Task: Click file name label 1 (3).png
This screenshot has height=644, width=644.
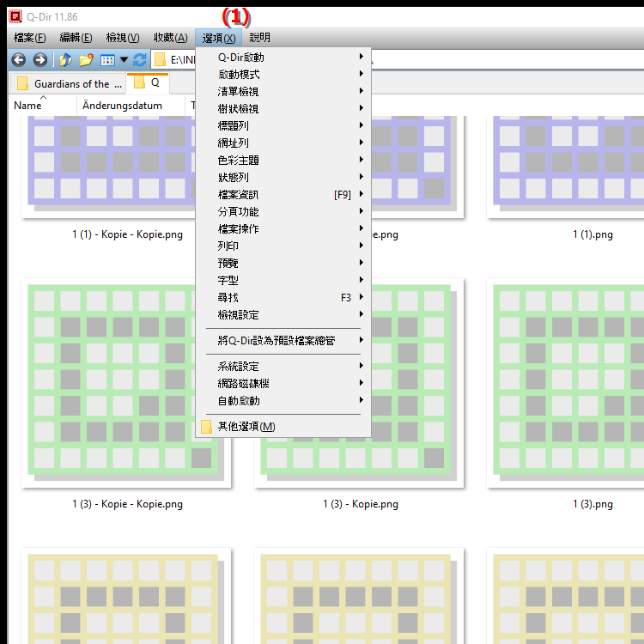Action: point(592,504)
